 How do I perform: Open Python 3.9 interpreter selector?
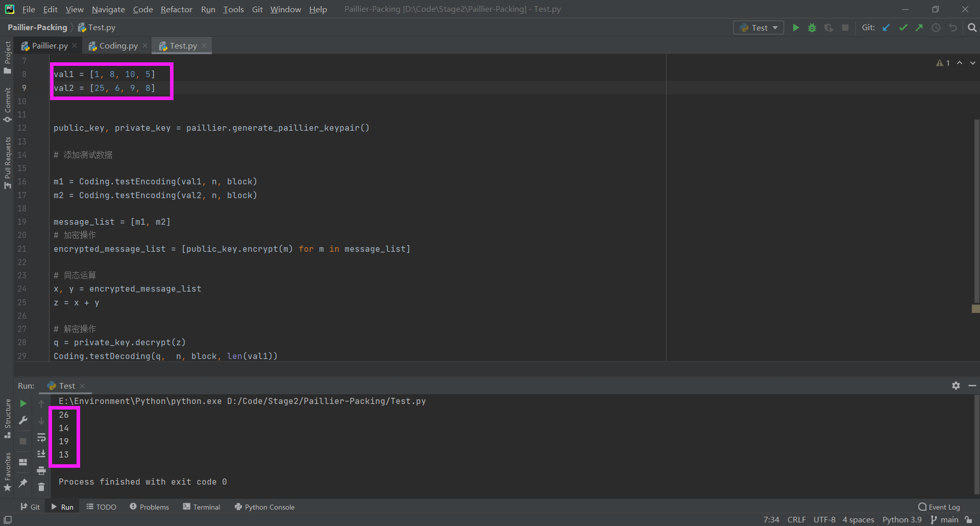tap(902, 520)
